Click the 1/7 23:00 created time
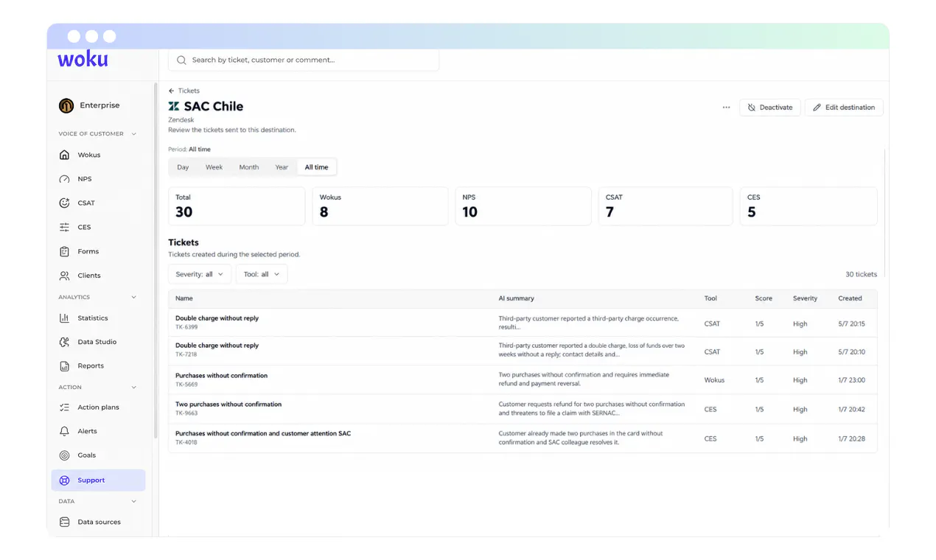This screenshot has height=560, width=936. click(x=851, y=380)
